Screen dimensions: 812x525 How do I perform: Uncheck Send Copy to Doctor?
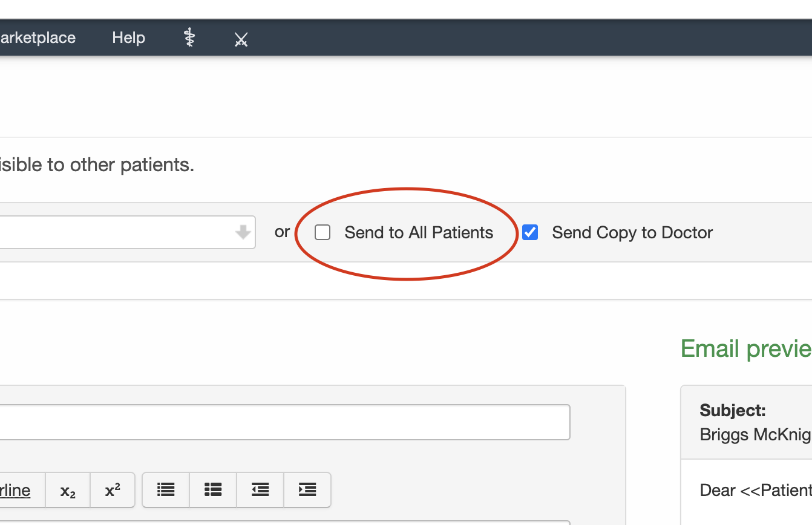[530, 232]
